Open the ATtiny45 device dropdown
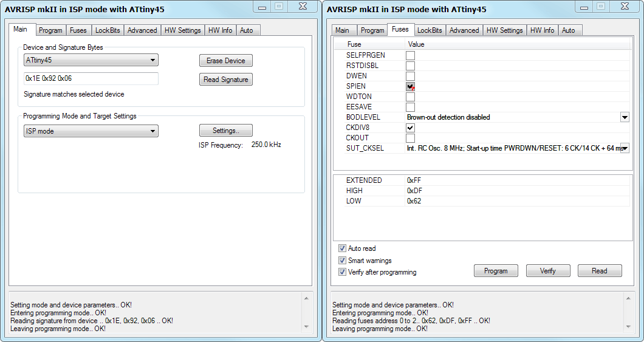The width and height of the screenshot is (644, 342). click(x=91, y=60)
